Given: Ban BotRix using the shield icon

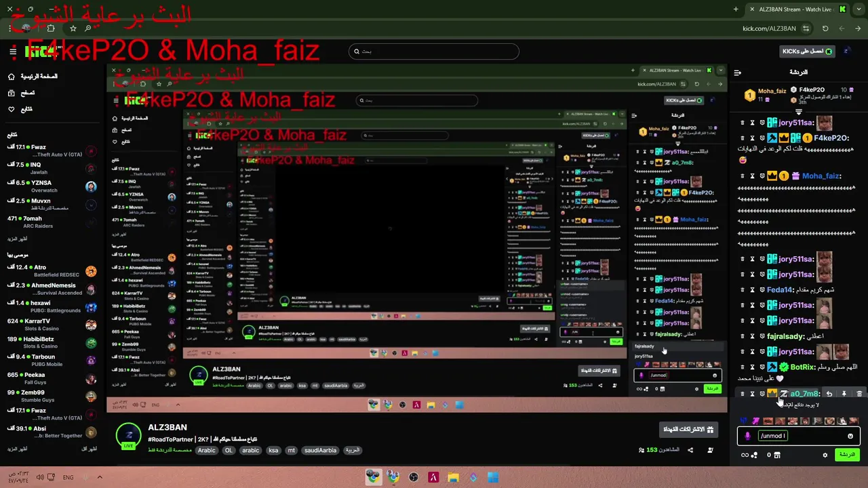Looking at the screenshot, I should tap(762, 367).
